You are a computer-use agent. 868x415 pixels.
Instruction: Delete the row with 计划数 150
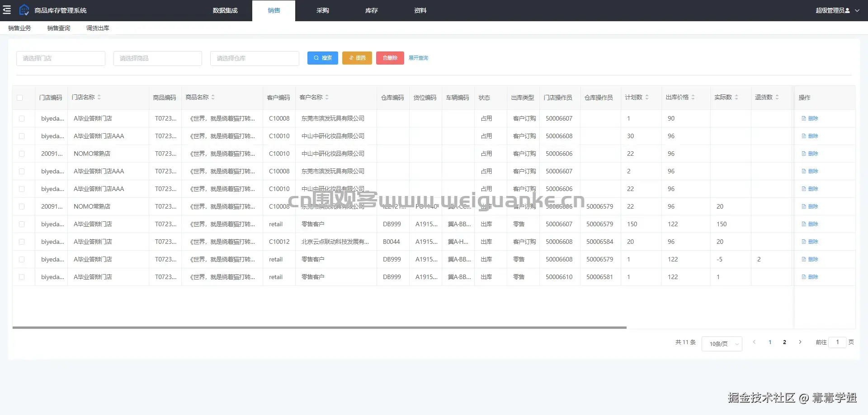[x=810, y=224]
